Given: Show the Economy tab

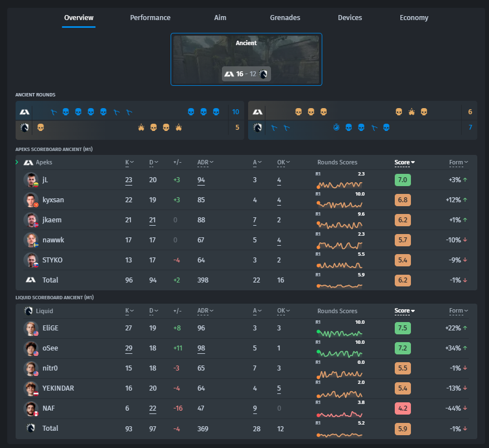Looking at the screenshot, I should coord(414,18).
